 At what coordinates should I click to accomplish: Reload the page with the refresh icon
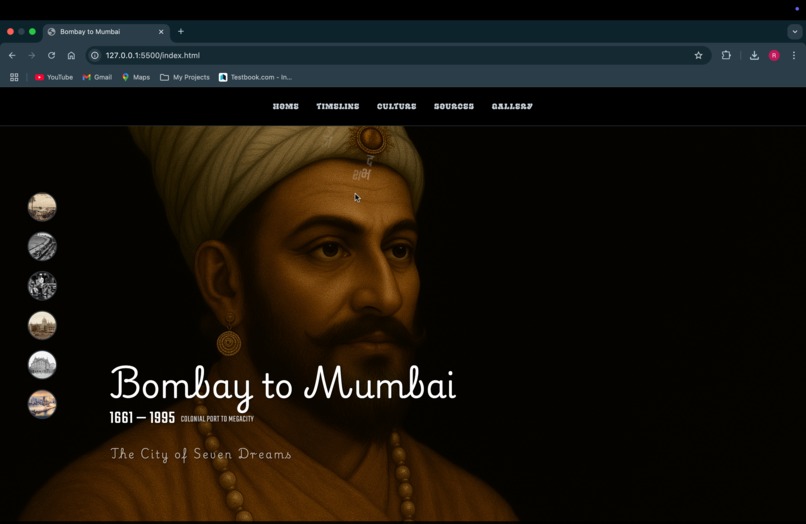coord(51,56)
